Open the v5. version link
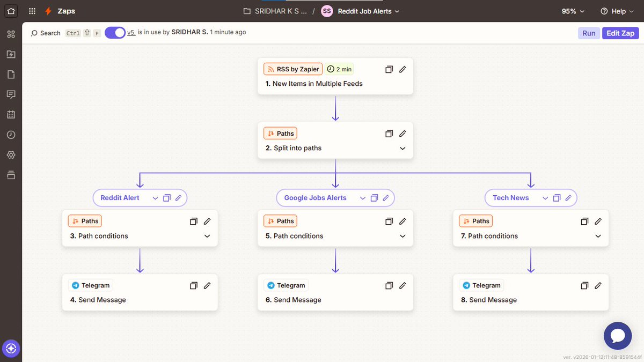Viewport: 644px width, 362px height. click(x=131, y=32)
